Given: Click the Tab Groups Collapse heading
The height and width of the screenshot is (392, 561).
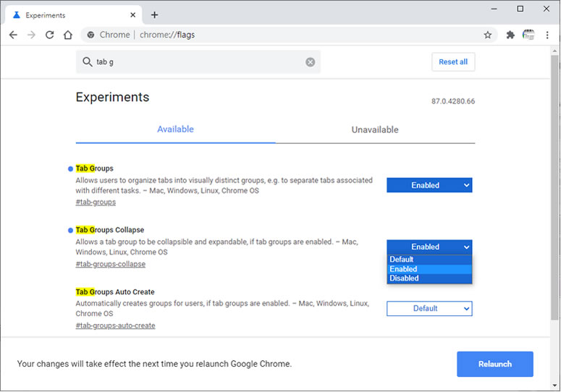Looking at the screenshot, I should [110, 230].
